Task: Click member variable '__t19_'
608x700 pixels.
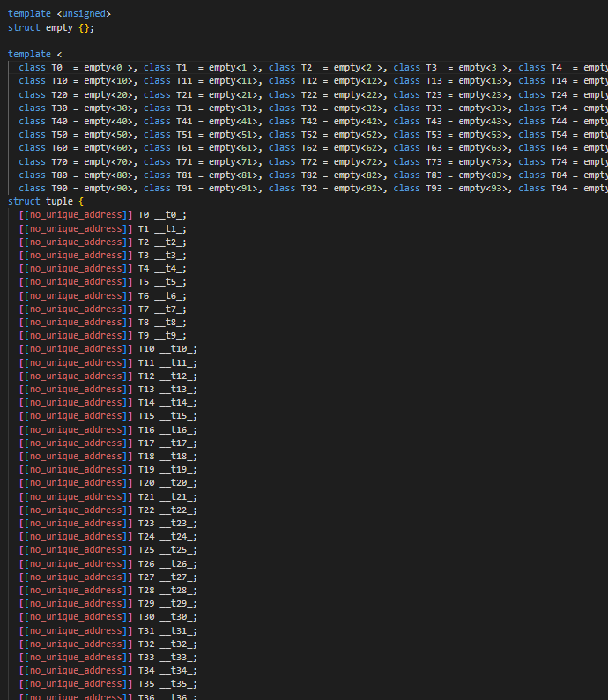Action: [x=176, y=469]
